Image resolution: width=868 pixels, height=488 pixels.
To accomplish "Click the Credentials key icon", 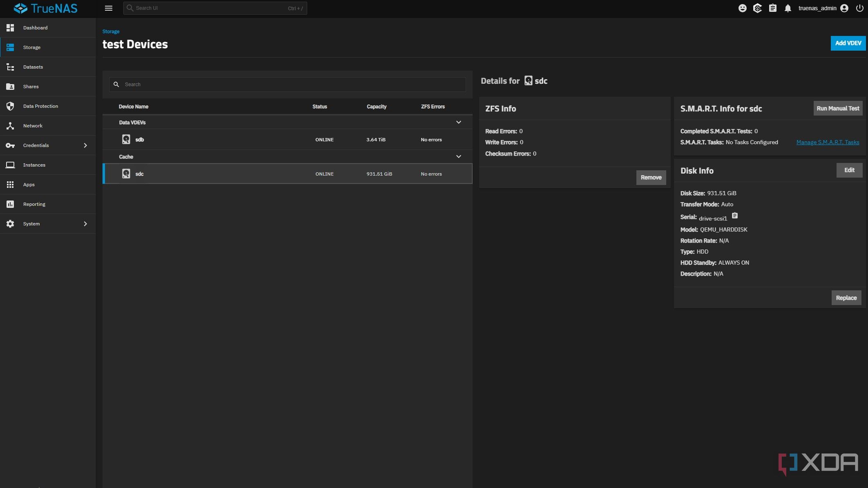I will [10, 145].
